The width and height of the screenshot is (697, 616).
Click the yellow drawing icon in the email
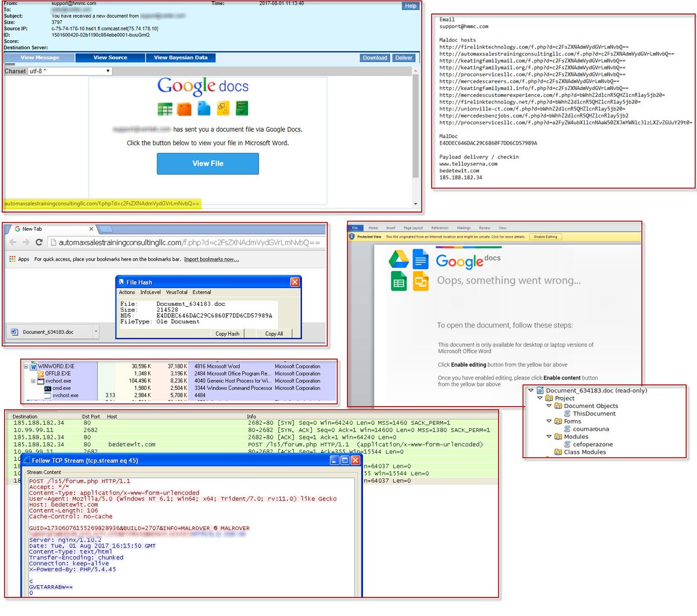click(223, 108)
